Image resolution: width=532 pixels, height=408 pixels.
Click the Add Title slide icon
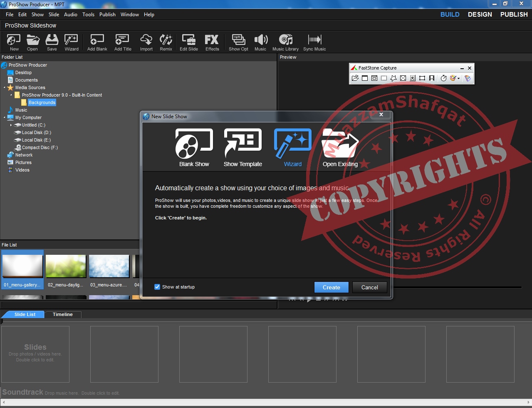[x=122, y=42]
